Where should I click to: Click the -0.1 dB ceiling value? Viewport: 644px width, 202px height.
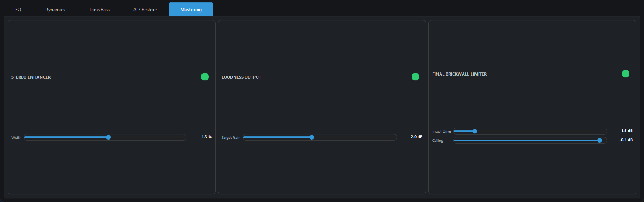click(x=626, y=140)
